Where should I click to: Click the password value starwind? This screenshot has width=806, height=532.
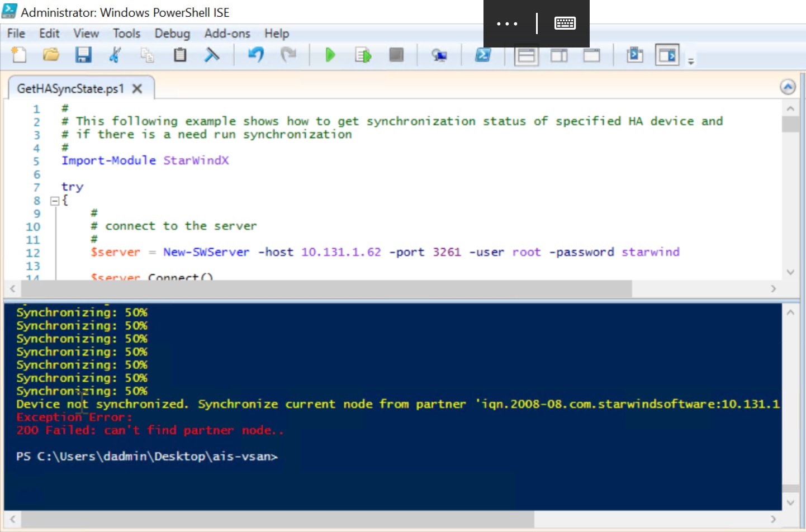coord(651,252)
